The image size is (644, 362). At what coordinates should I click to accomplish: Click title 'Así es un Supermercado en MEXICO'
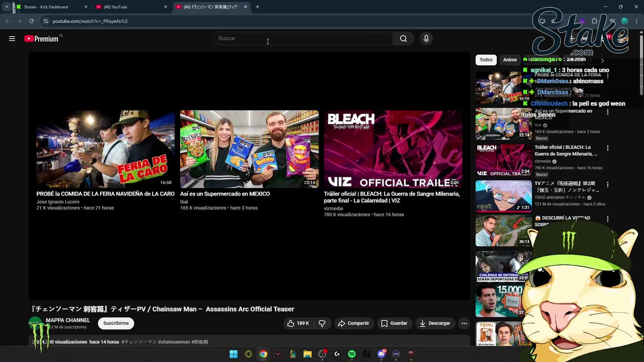(x=225, y=194)
